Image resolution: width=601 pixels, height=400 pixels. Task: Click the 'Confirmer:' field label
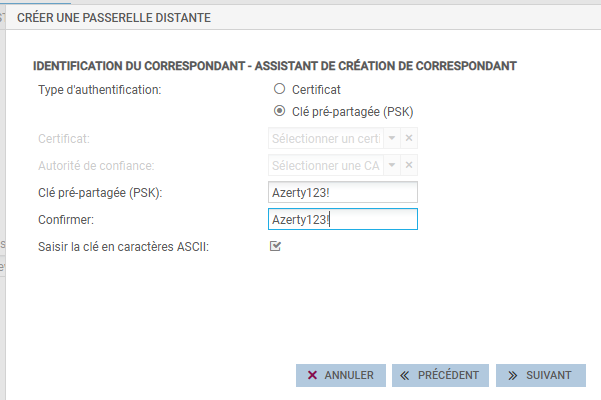66,219
